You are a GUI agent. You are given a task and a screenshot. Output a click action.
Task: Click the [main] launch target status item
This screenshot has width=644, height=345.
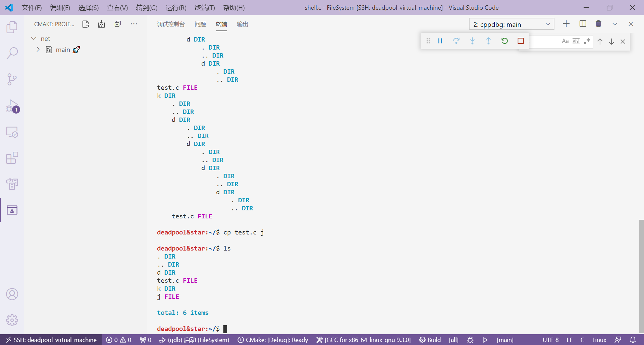[505, 340]
